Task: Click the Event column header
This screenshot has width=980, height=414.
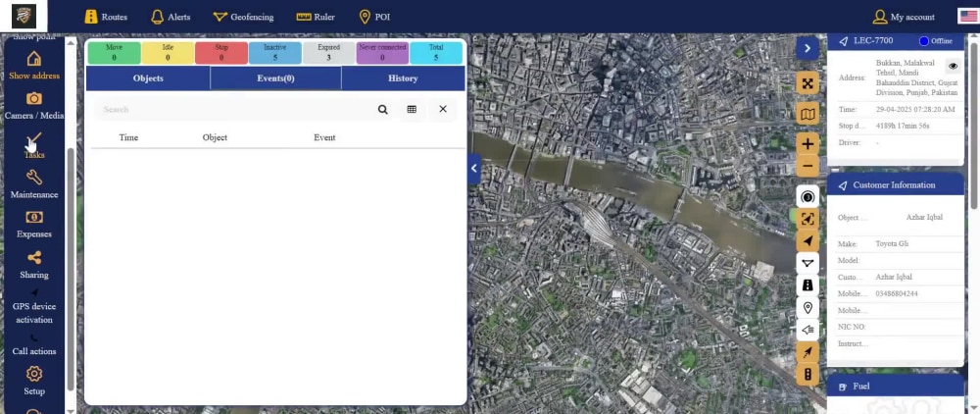Action: [x=324, y=137]
